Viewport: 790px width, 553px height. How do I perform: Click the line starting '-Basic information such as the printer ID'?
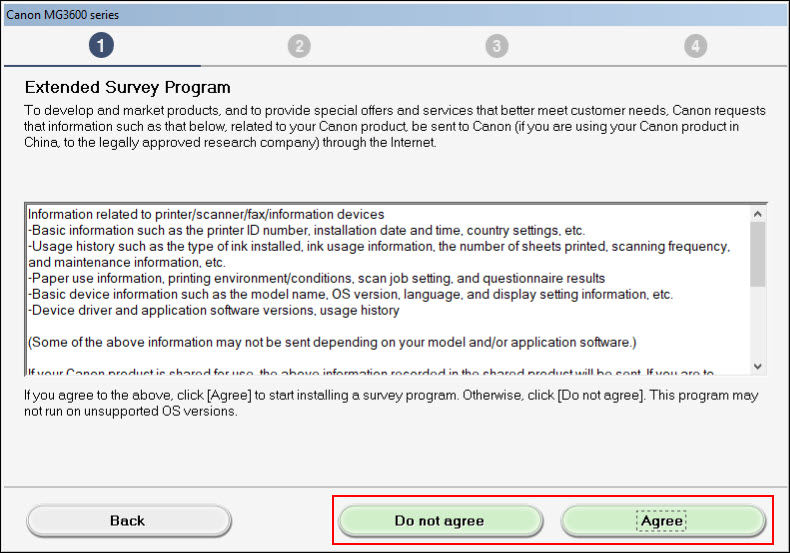tap(306, 231)
